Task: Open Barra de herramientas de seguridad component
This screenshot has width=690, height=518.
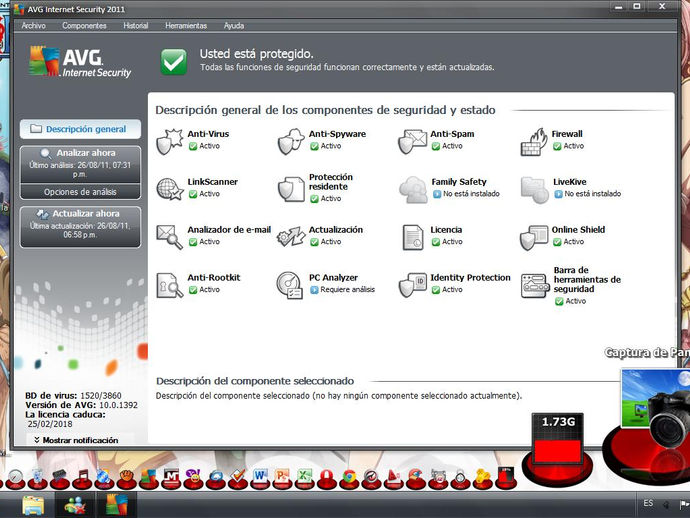Action: (571, 285)
